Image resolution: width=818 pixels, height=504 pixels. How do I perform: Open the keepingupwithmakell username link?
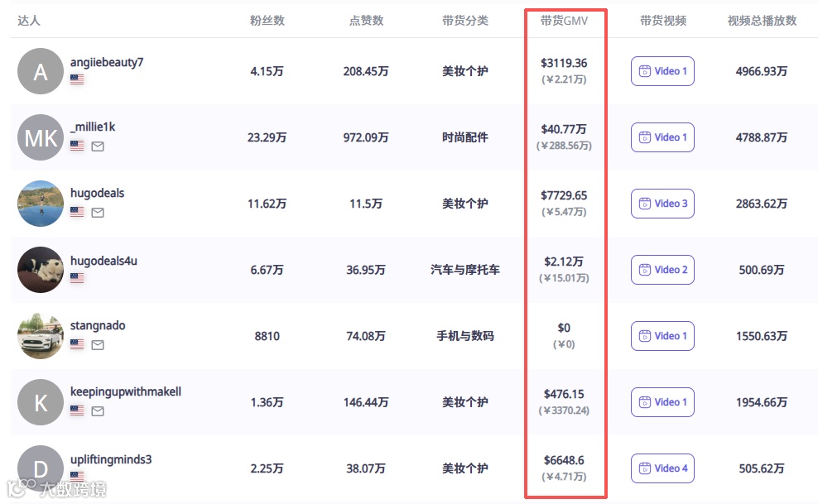tap(126, 391)
